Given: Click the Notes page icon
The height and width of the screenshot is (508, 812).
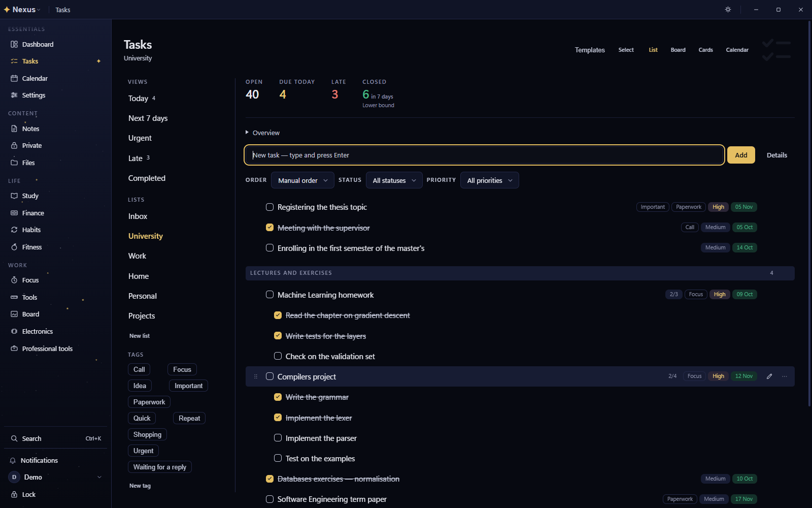Looking at the screenshot, I should (14, 129).
